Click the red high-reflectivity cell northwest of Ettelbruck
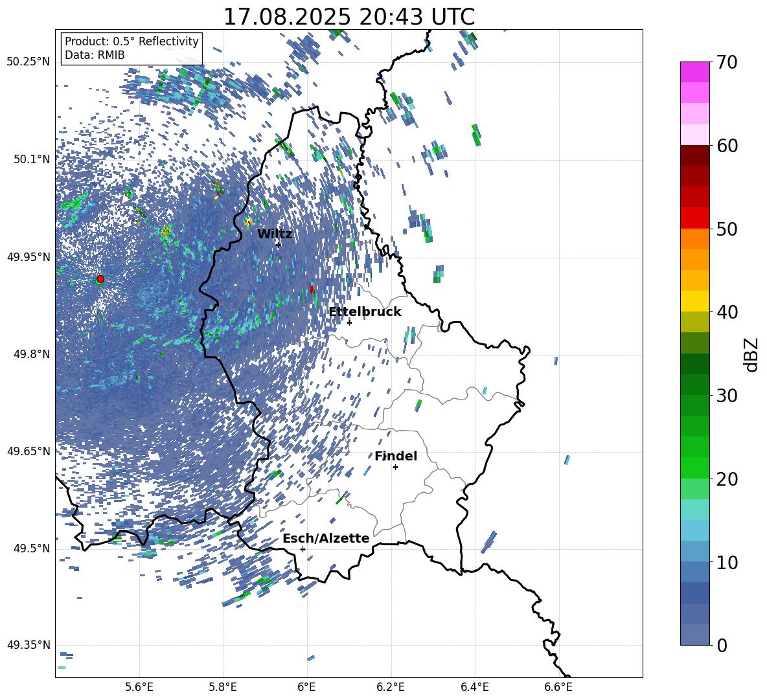 tap(312, 289)
